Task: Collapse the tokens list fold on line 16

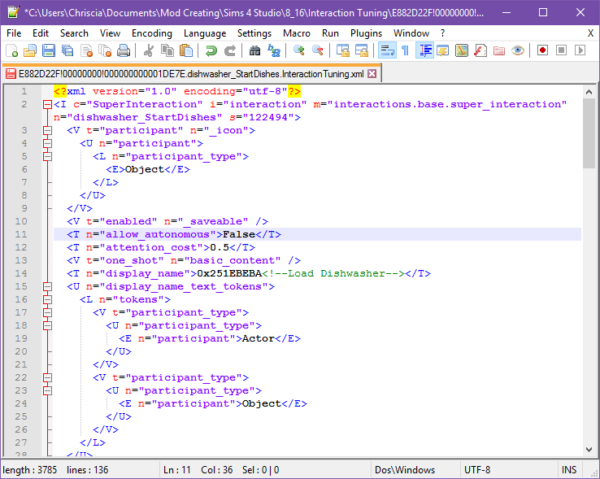Action: pos(46,299)
